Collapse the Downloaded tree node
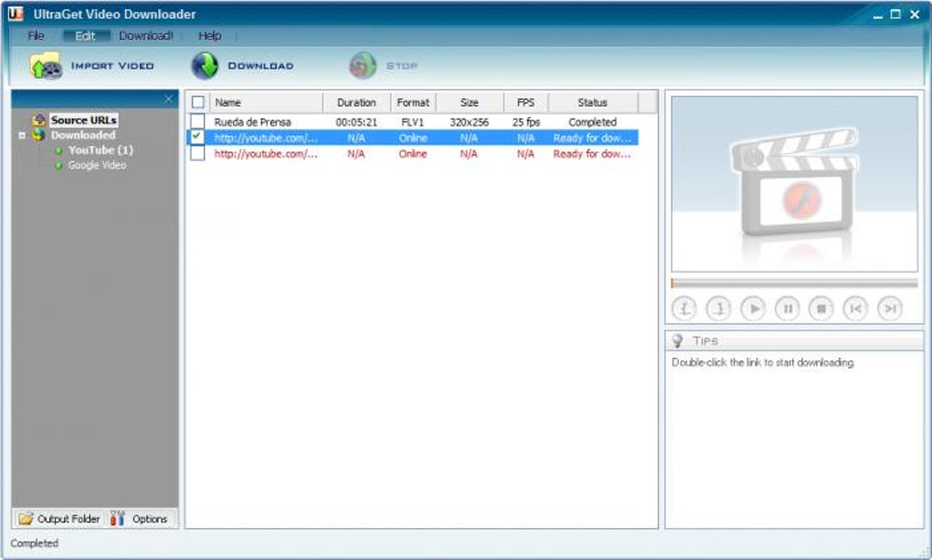The width and height of the screenshot is (932, 560). (22, 135)
